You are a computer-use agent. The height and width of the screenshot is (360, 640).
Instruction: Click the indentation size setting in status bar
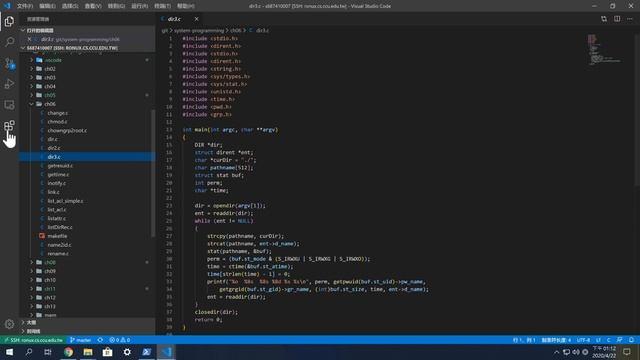coord(556,340)
